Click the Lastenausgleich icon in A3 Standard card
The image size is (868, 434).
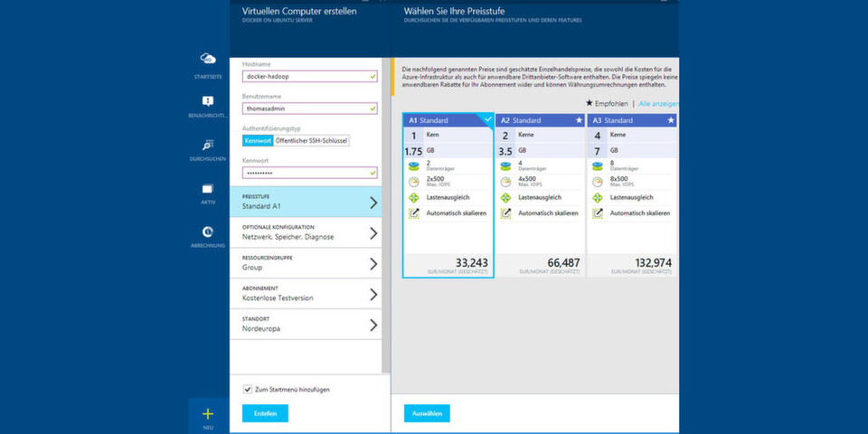(598, 198)
